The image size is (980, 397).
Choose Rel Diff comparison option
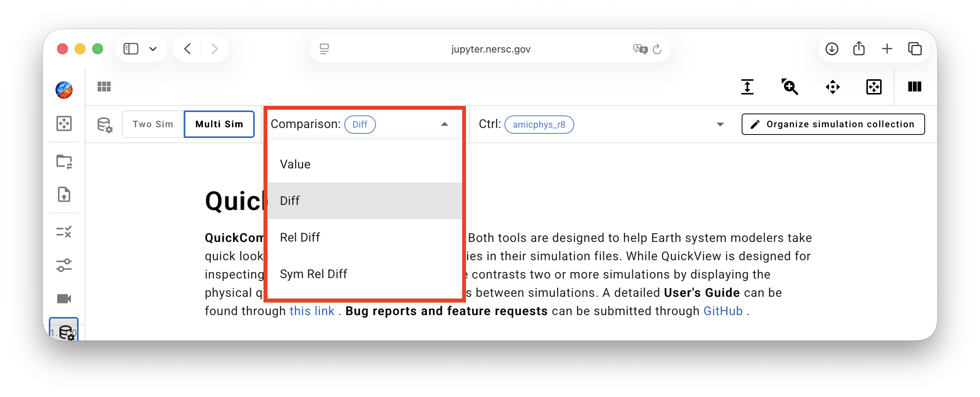365,237
